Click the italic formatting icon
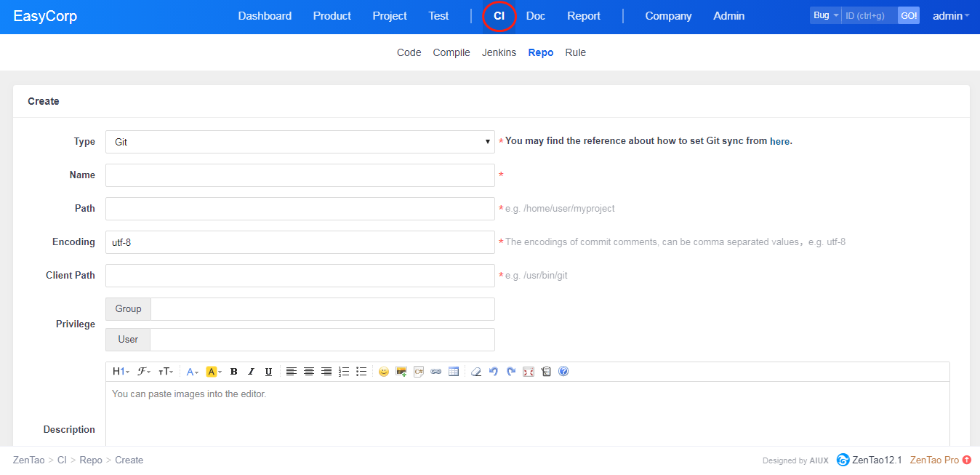 tap(251, 372)
